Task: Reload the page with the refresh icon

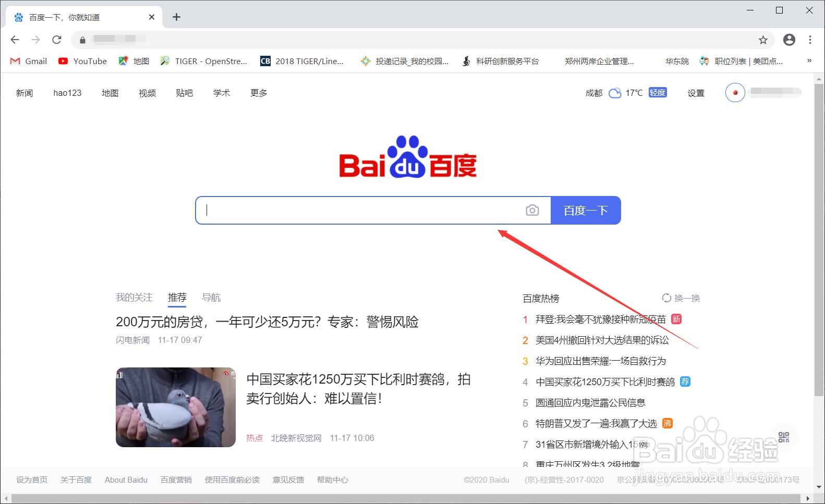Action: (57, 40)
